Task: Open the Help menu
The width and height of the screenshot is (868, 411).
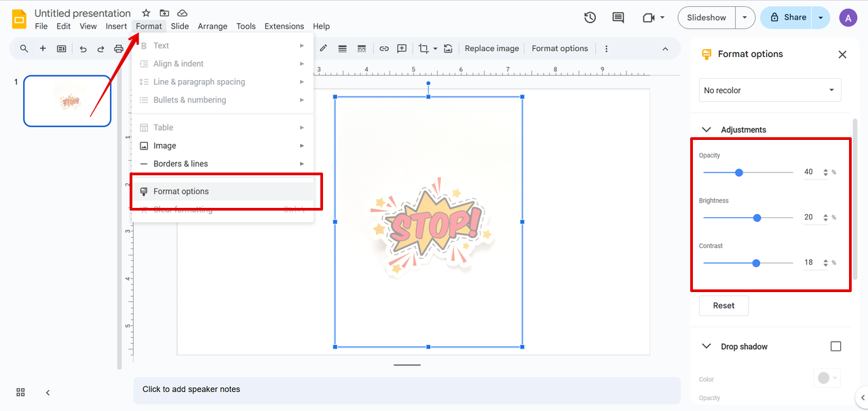Action: click(322, 26)
